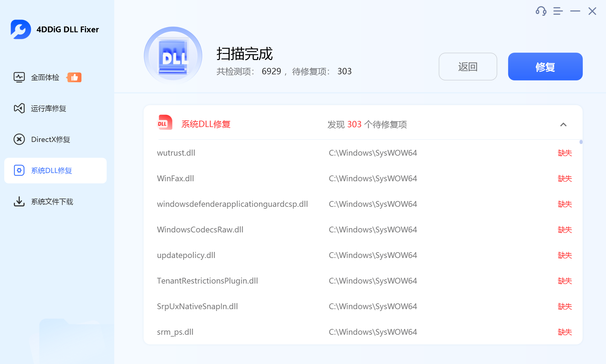Collapse the 系统DLL修复 results list
Viewport: 606px width, 364px height.
click(x=563, y=125)
